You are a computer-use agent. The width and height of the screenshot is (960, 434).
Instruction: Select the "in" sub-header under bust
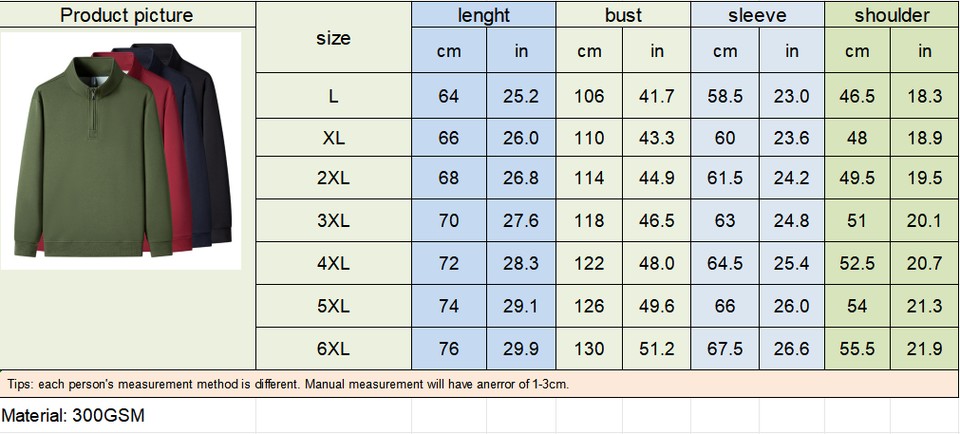pyautogui.click(x=657, y=51)
